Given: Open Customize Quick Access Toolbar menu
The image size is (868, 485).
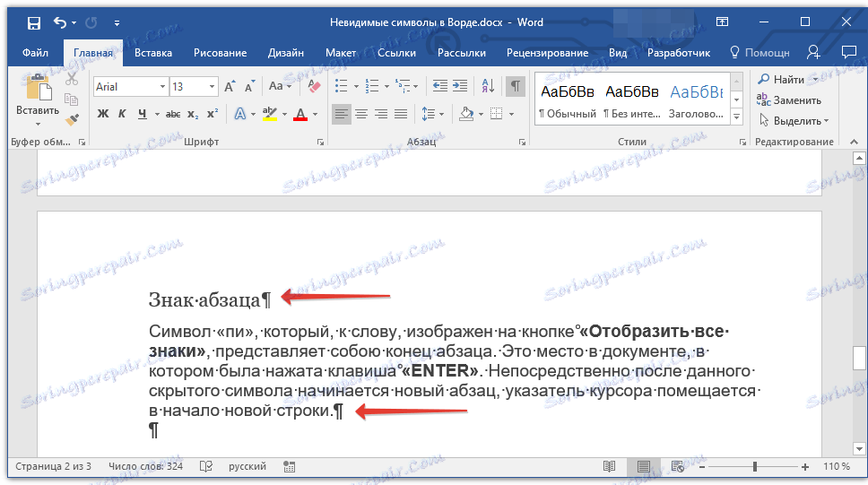Looking at the screenshot, I should [117, 23].
